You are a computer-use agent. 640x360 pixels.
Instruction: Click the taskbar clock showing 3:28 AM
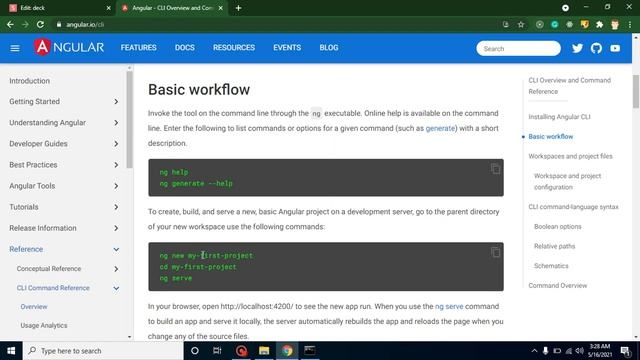click(600, 351)
